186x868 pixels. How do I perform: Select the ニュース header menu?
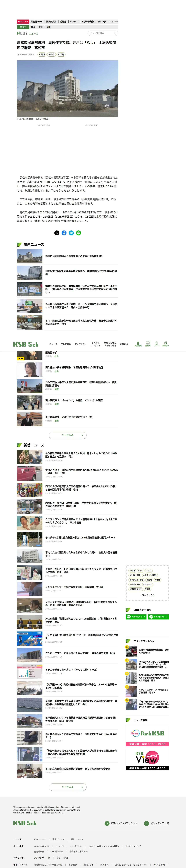[53, 344]
